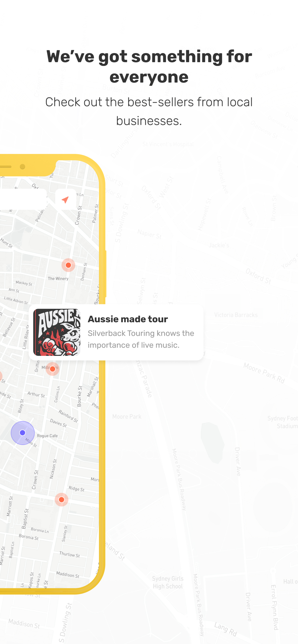Tap the Maddison St label inside the phone

coord(68,574)
